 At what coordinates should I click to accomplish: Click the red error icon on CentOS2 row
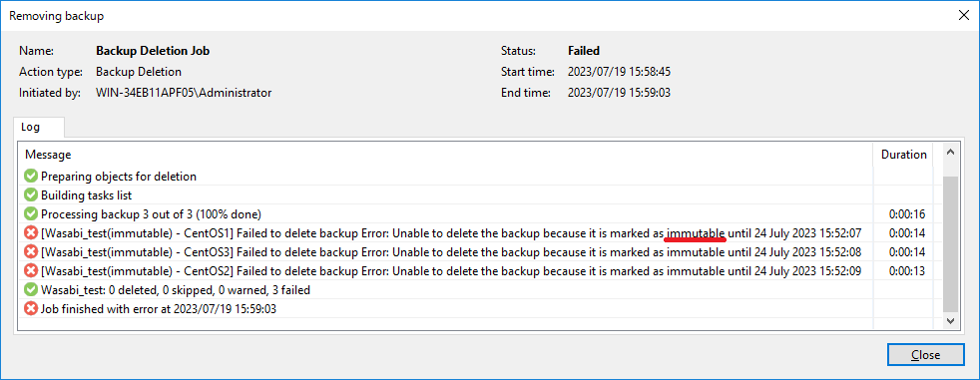click(31, 271)
